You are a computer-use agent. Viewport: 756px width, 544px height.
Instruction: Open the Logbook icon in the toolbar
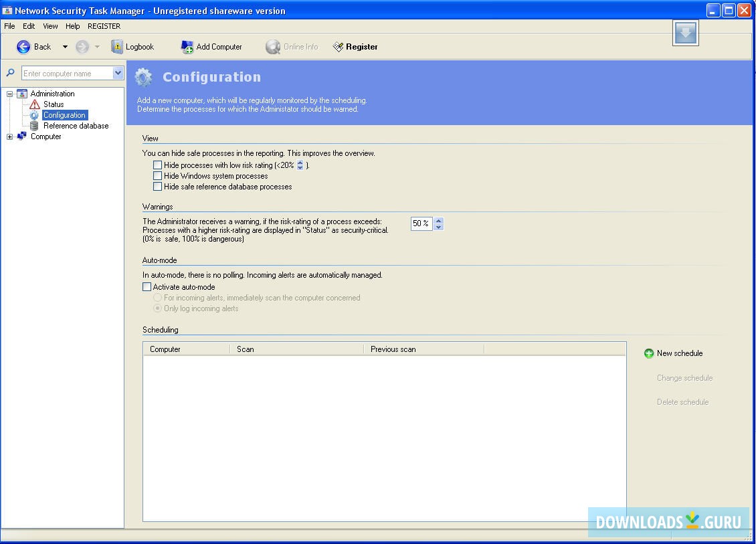pyautogui.click(x=116, y=47)
